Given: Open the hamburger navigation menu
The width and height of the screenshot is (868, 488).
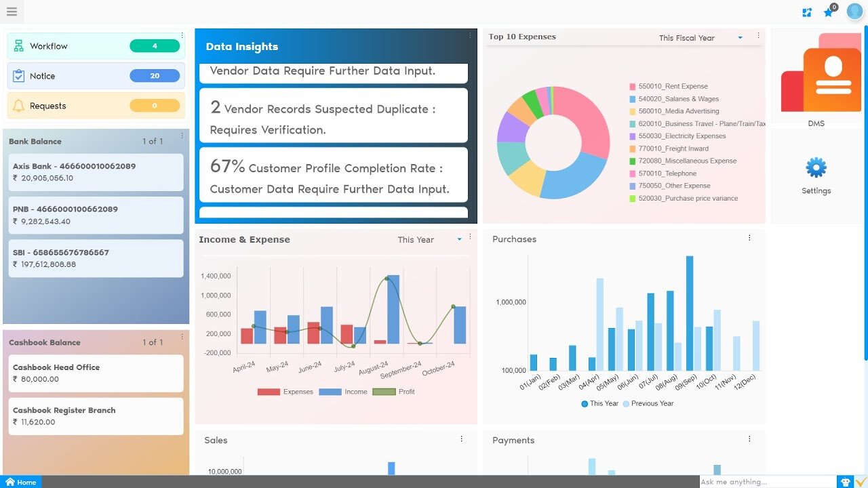Looking at the screenshot, I should 12,12.
